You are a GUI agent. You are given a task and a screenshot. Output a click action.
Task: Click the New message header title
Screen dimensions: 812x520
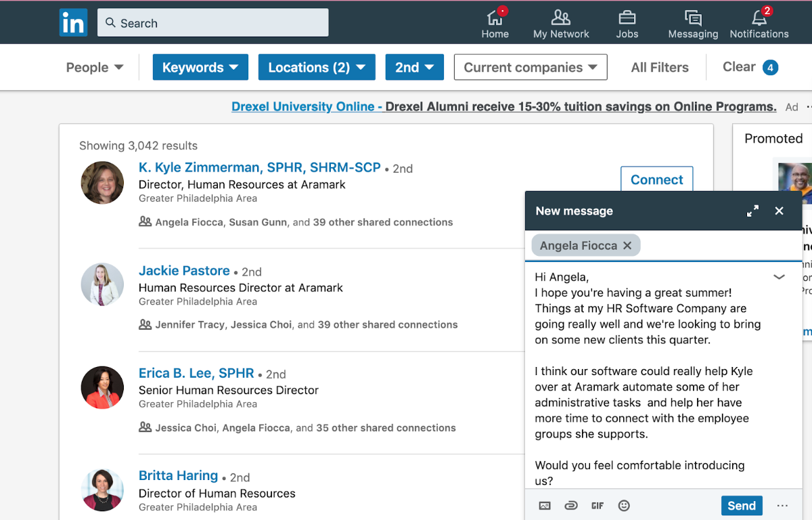pyautogui.click(x=574, y=211)
